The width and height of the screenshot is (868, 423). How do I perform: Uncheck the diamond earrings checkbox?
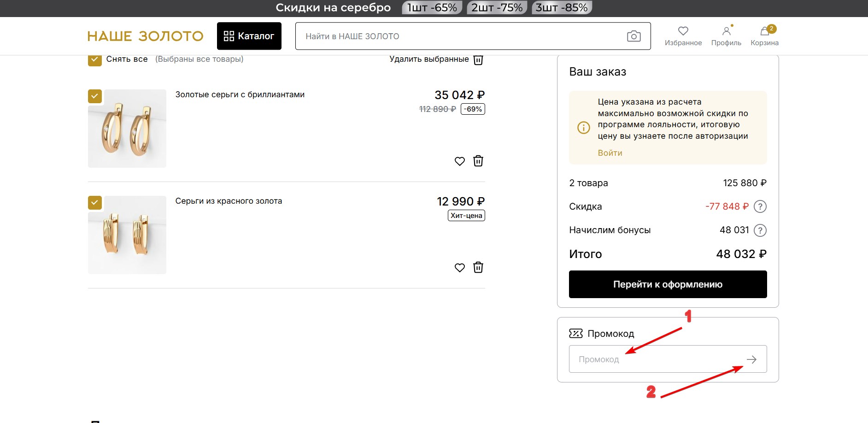coord(94,96)
